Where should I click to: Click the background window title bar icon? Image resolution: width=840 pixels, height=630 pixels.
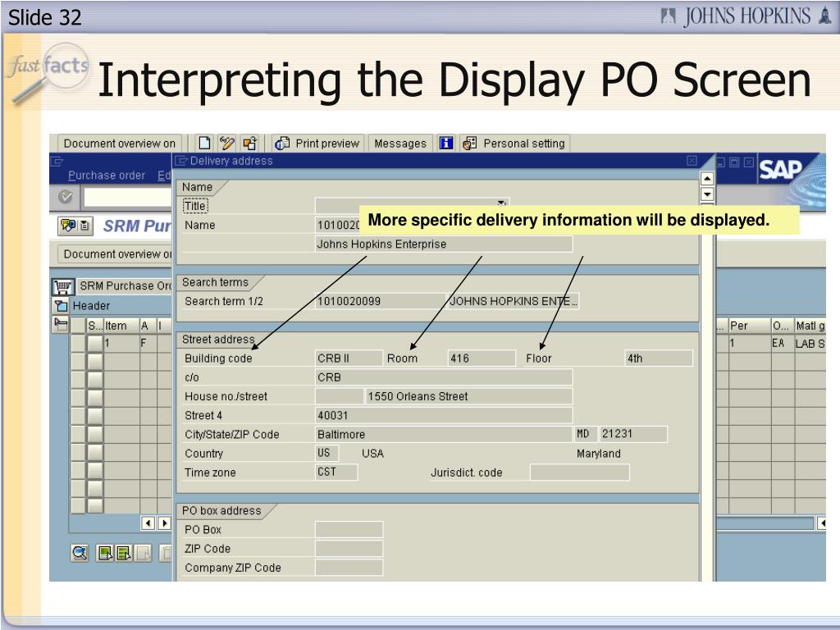(x=57, y=161)
